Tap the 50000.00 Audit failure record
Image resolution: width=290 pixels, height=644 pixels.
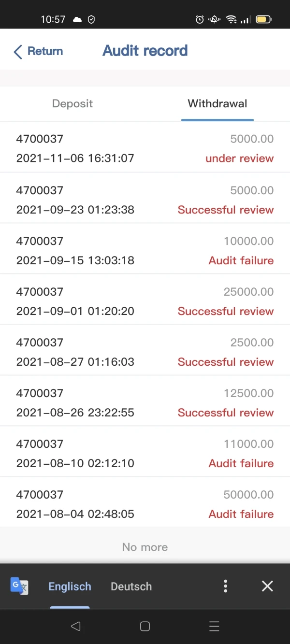pyautogui.click(x=145, y=504)
